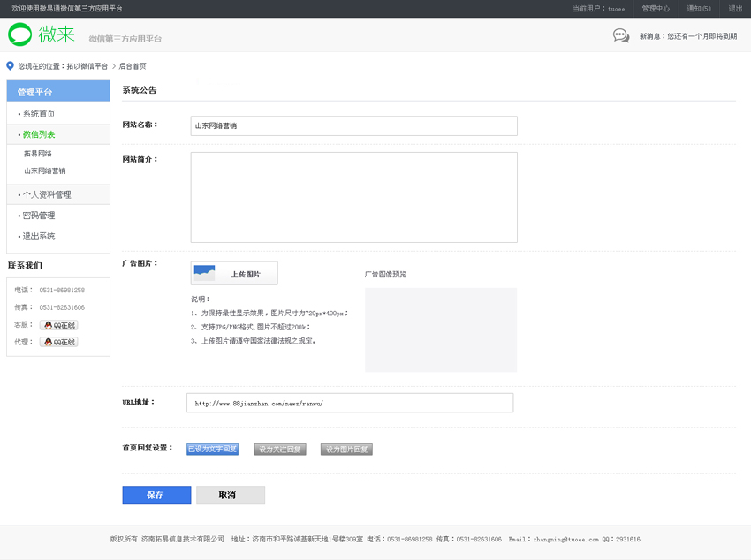Click the green 微来 logo icon
This screenshot has width=751, height=560.
(20, 34)
